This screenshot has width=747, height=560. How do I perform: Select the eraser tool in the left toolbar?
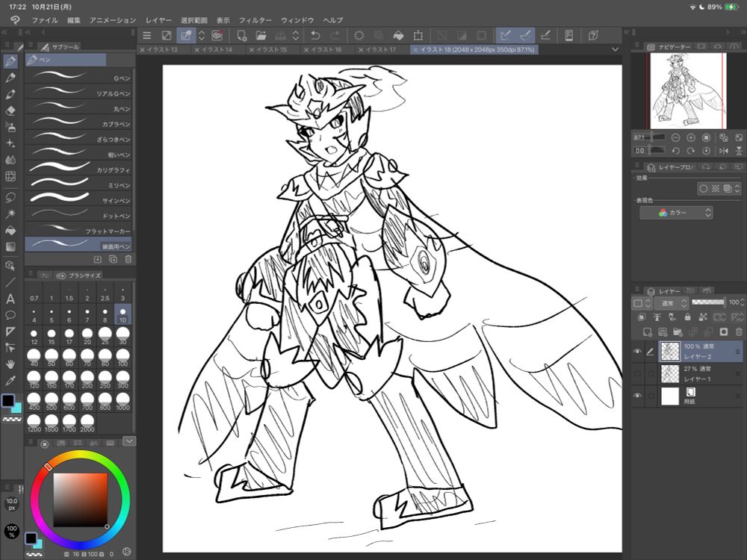click(10, 111)
